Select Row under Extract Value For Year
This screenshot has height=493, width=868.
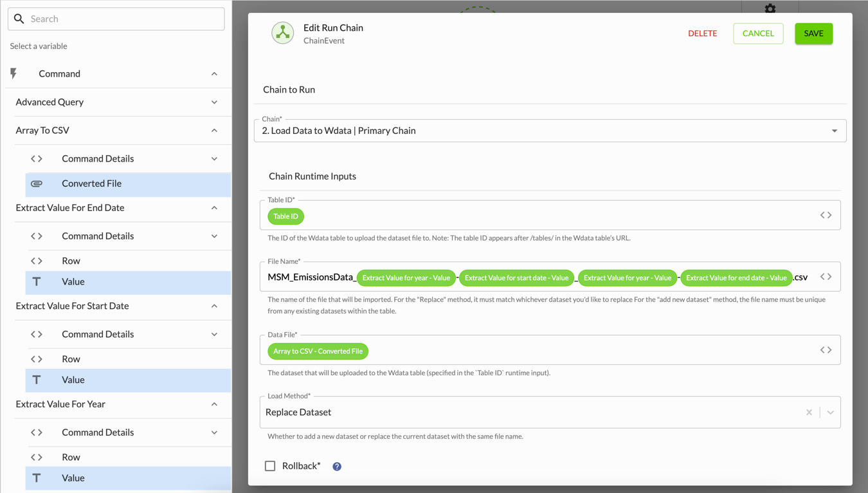[129, 457]
